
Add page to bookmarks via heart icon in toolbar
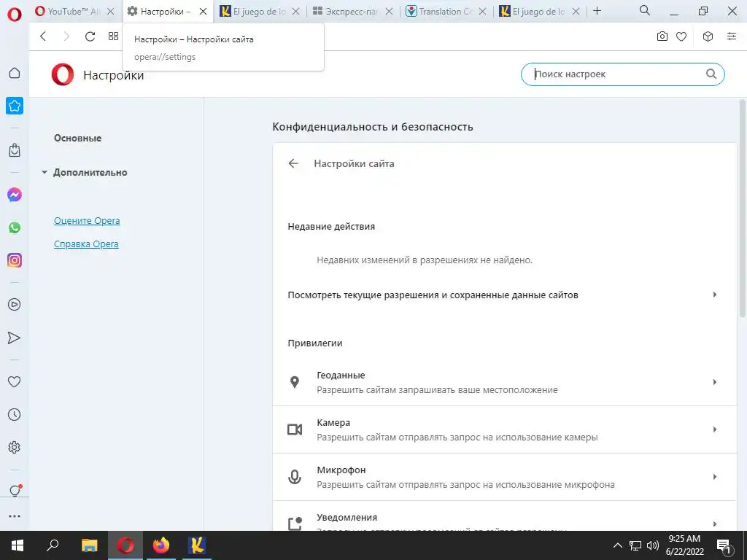click(x=681, y=36)
